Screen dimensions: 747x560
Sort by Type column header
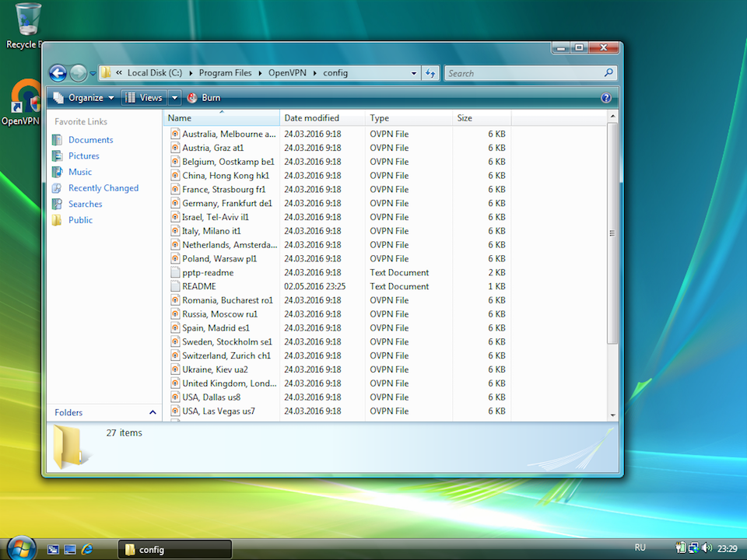409,118
